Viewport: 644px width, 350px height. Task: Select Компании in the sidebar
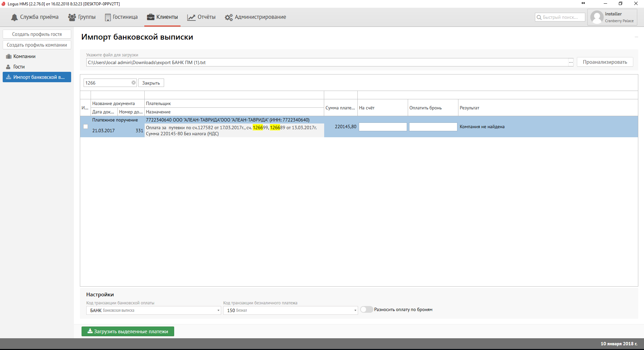(24, 56)
